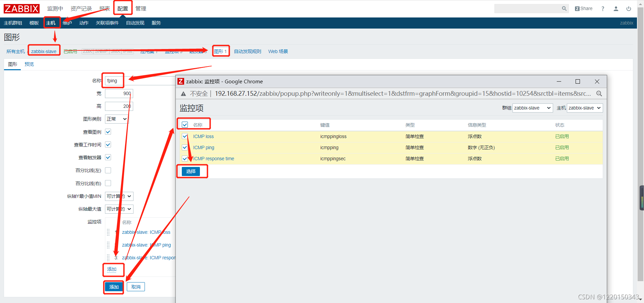This screenshot has width=644, height=303.
Task: Open the 纵轴最大值 dropdown
Action: tap(119, 209)
